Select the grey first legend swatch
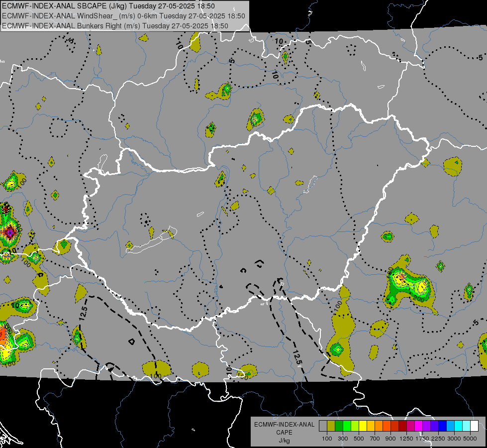The image size is (487, 448). (x=323, y=426)
